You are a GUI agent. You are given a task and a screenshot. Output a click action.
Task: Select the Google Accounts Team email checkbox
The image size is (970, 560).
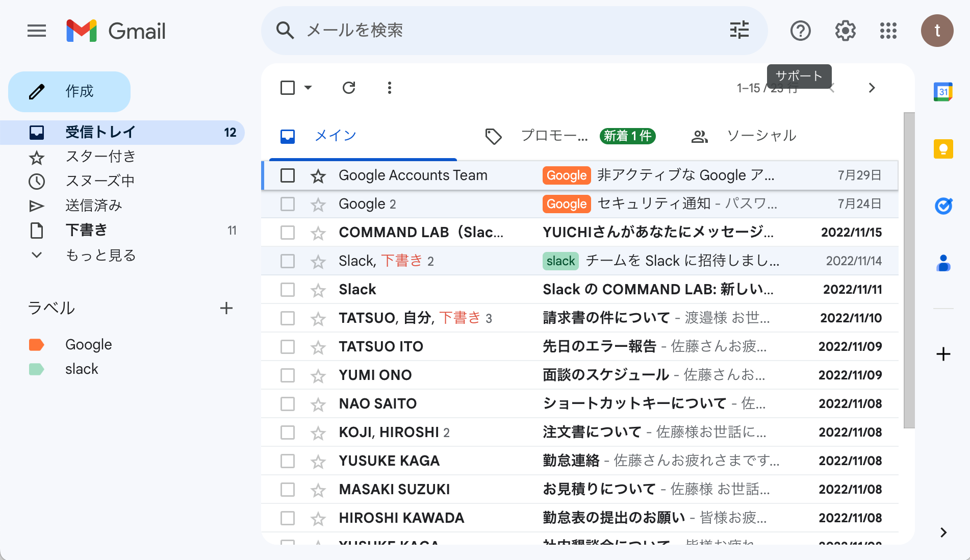coord(288,175)
